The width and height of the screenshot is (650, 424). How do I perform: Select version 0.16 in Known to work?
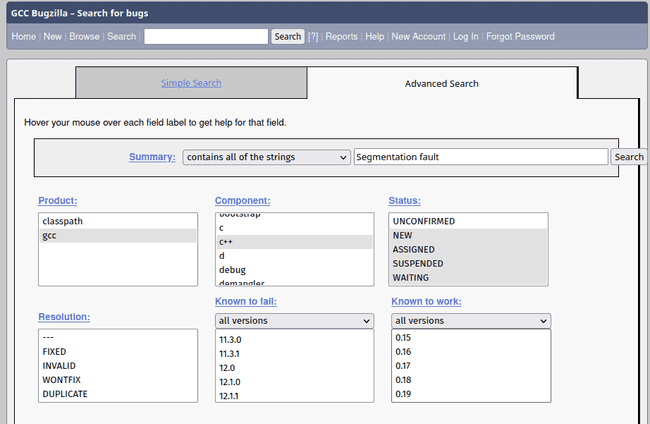coord(471,351)
